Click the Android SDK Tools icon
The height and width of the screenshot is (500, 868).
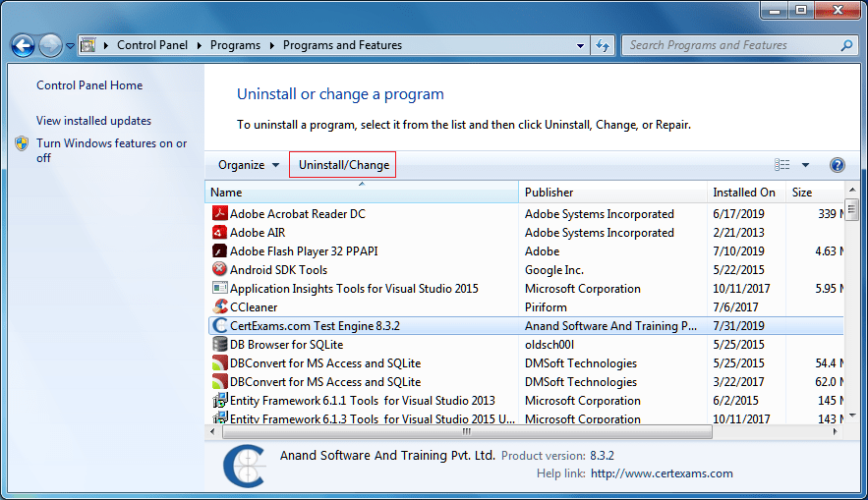point(220,269)
